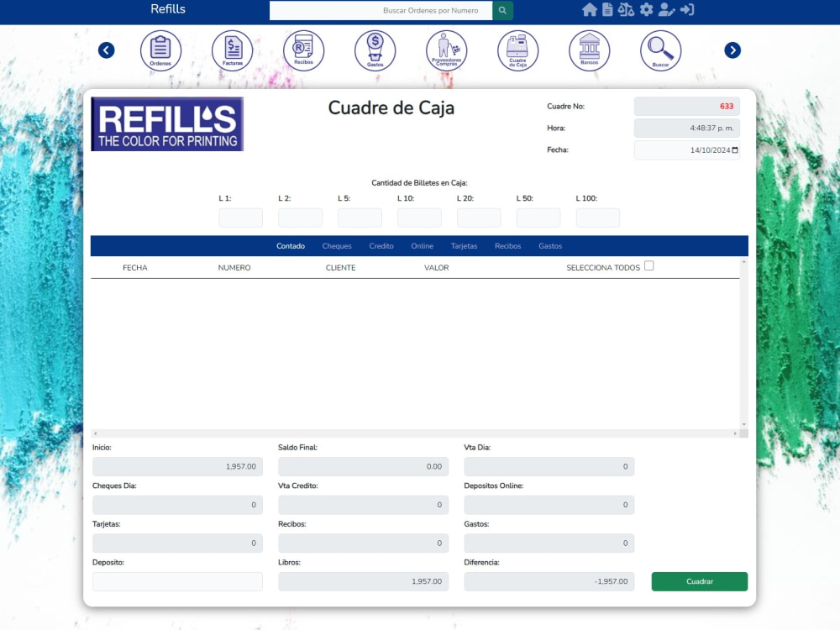Click the Vta Credito field
Viewport: 840px width, 630px height.
pyautogui.click(x=363, y=505)
